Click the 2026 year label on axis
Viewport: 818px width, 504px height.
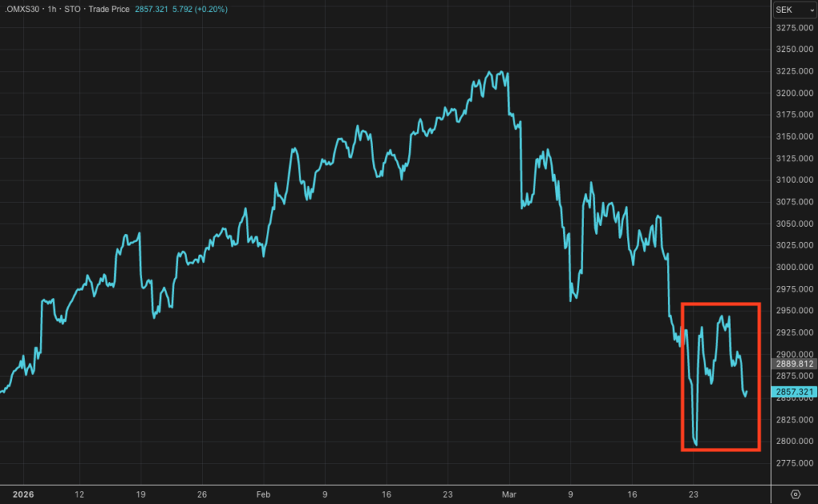click(x=23, y=494)
